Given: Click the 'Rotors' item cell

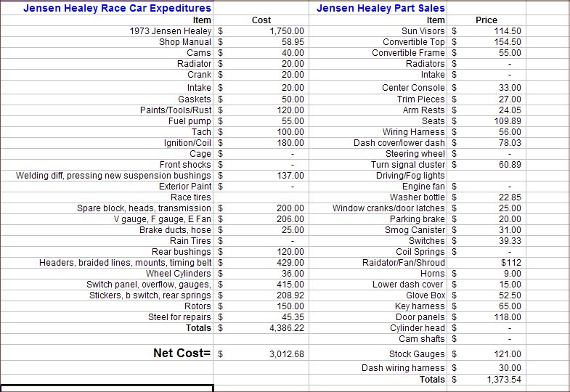Looking at the screenshot, I should (x=107, y=306).
